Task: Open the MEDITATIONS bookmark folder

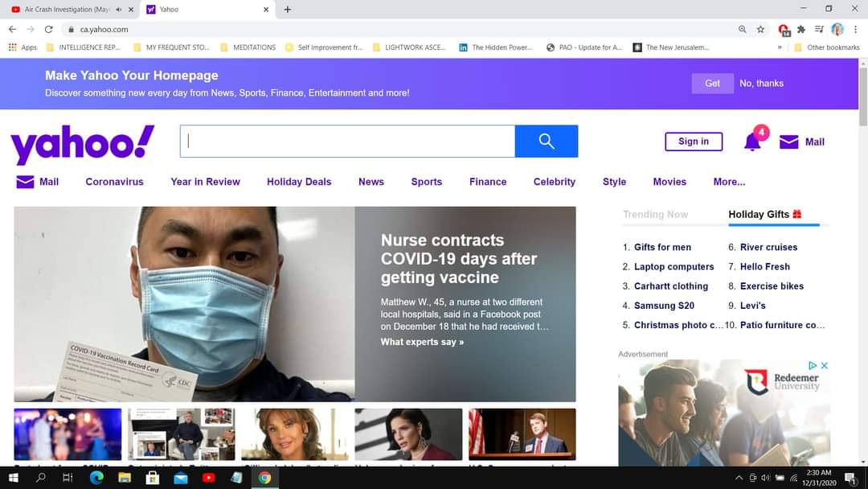Action: 248,47
